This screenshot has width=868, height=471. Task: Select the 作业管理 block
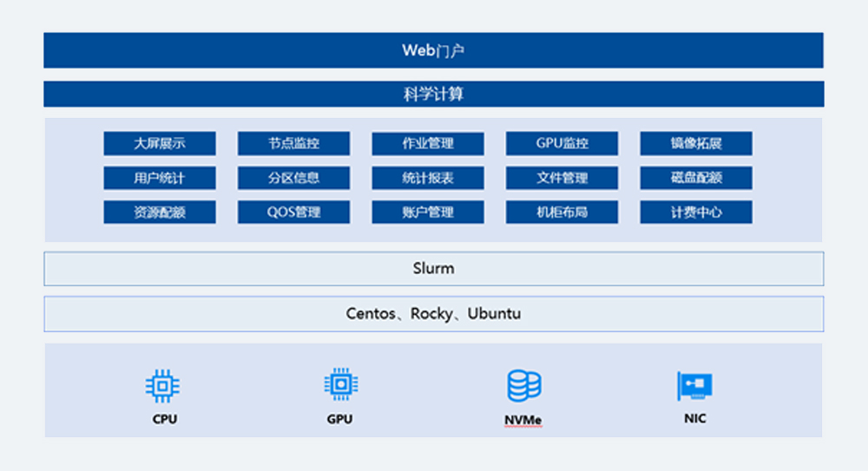click(428, 143)
